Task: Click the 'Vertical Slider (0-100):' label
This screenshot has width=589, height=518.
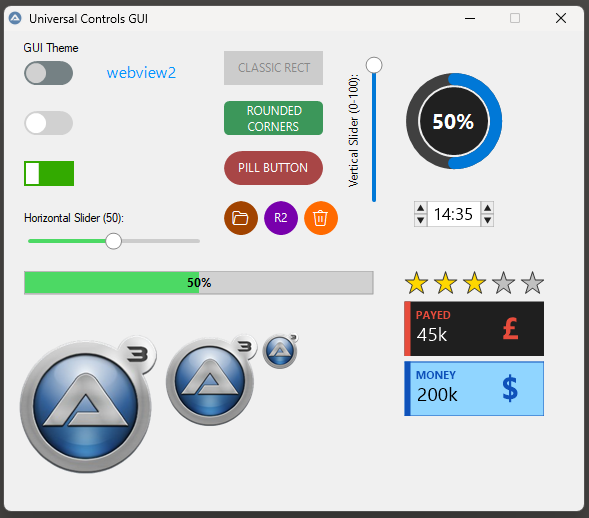Action: click(x=353, y=131)
